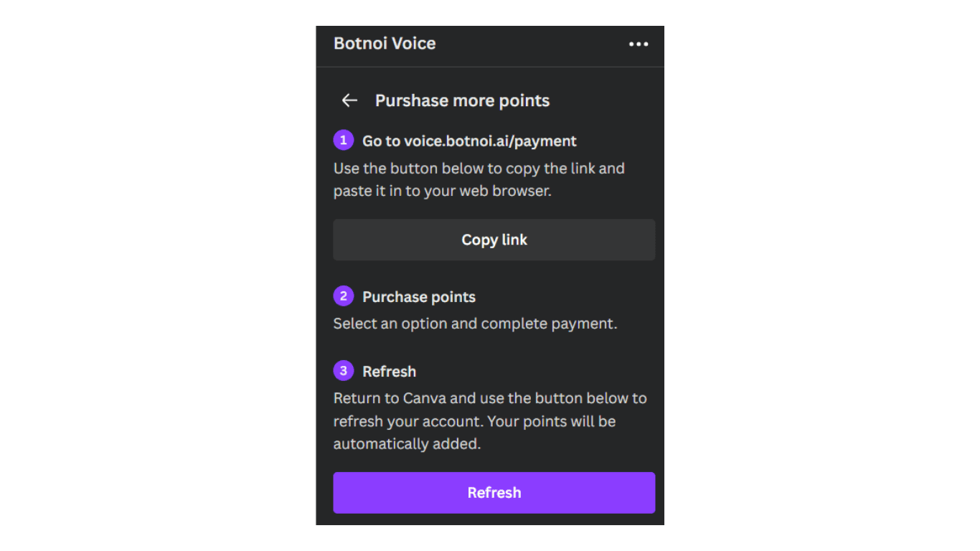Copy the payment link with Copy link

(x=494, y=240)
